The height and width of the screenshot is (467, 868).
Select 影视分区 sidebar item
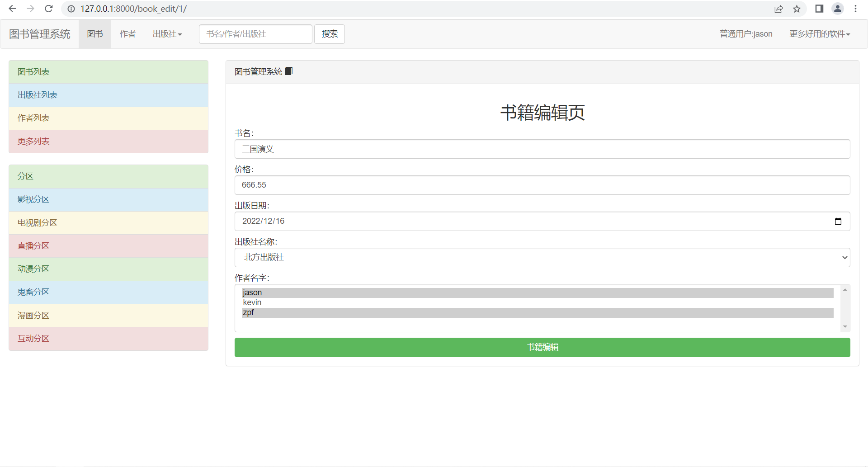point(108,199)
